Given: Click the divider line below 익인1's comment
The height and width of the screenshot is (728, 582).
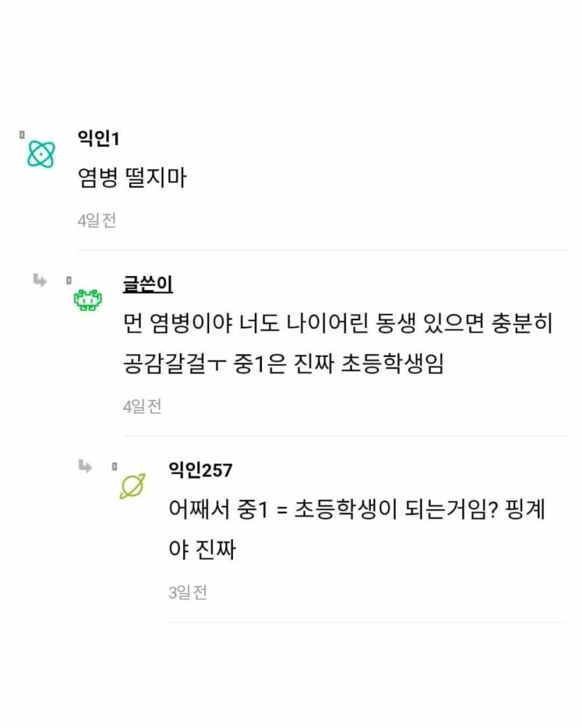Looking at the screenshot, I should (321, 250).
